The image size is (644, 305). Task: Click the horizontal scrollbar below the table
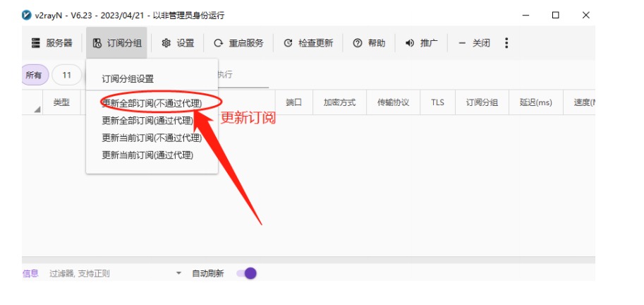[308, 260]
